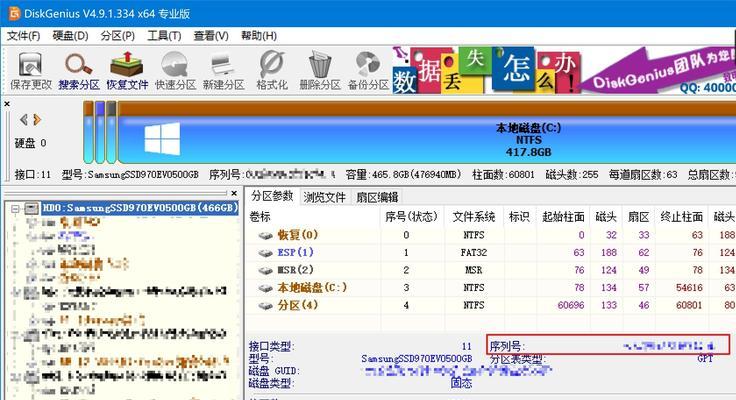Close the left tree panel with X

click(234, 193)
